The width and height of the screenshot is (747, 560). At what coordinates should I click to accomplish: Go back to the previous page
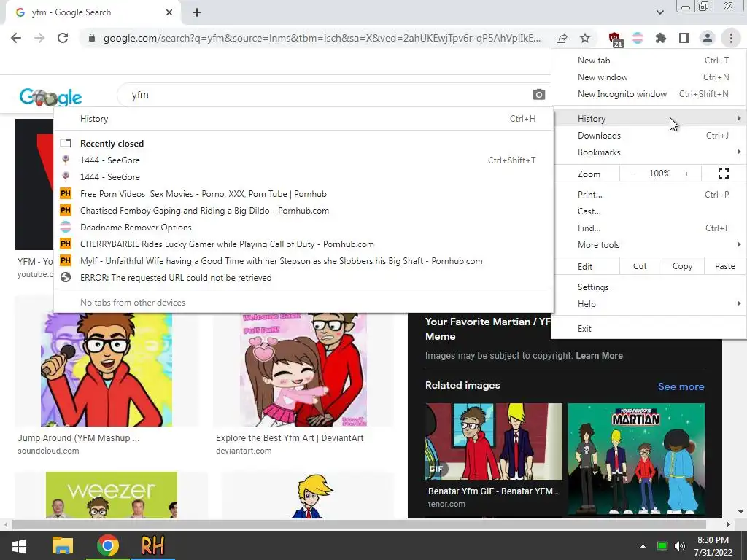click(16, 38)
